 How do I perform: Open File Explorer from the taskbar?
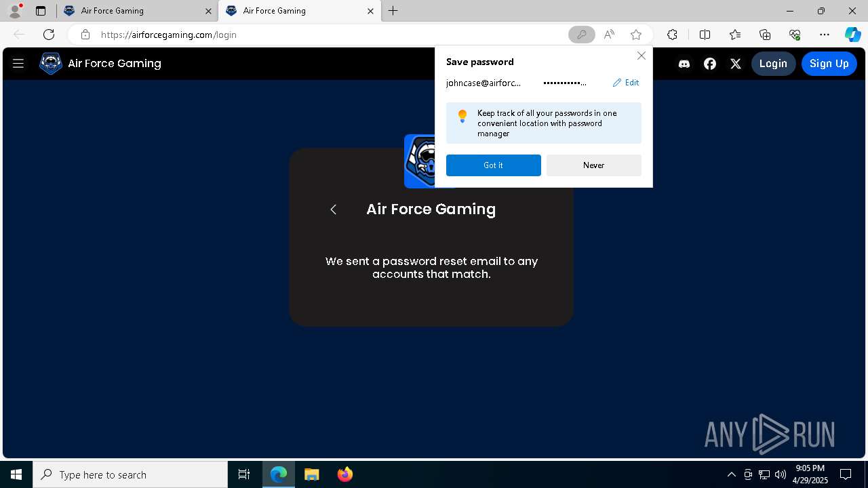pos(312,474)
